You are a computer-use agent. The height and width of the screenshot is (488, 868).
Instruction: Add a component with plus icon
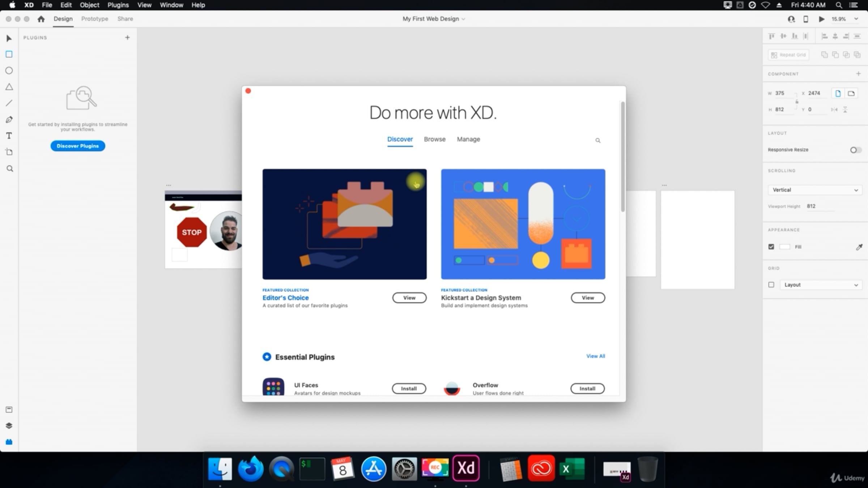858,74
